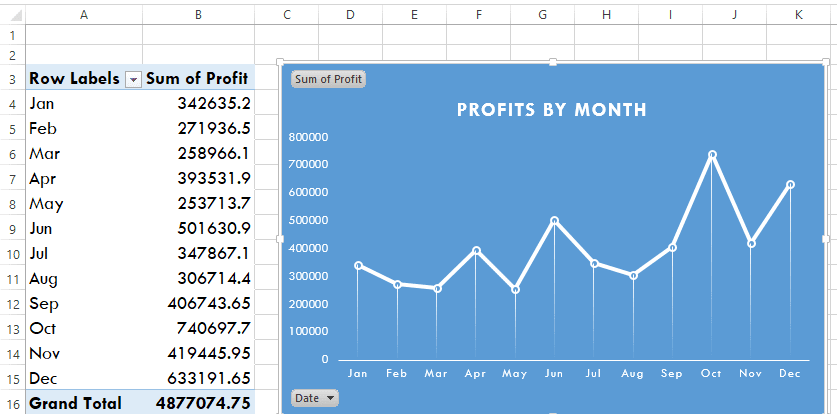The height and width of the screenshot is (414, 837).
Task: Click the Grand Total label cell
Action: tap(75, 403)
